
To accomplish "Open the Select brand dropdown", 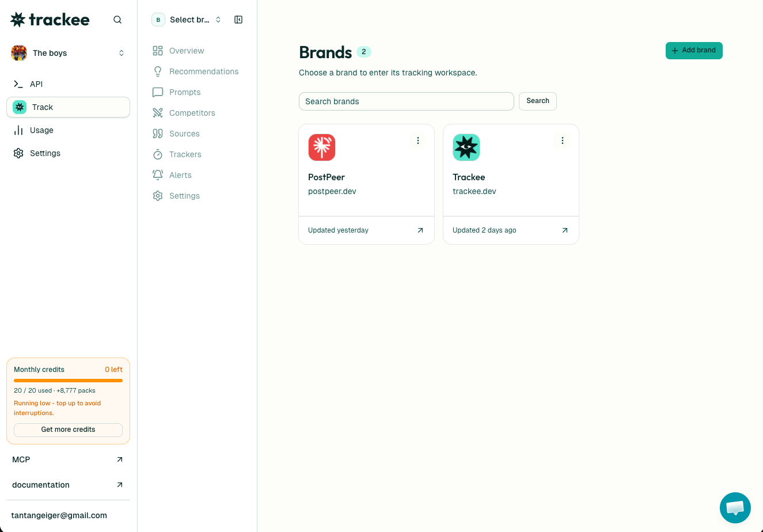I will coord(187,20).
